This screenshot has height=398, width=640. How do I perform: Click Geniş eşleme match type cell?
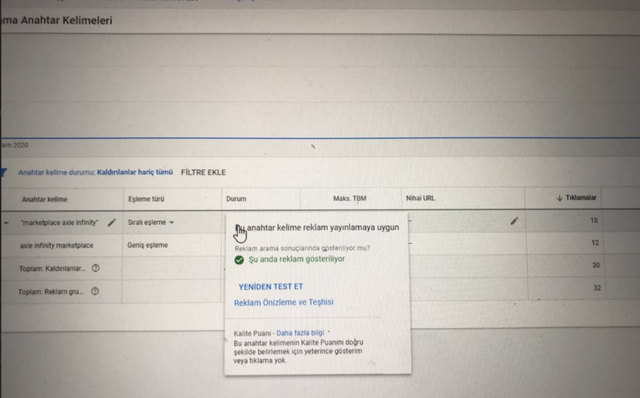[x=147, y=245]
